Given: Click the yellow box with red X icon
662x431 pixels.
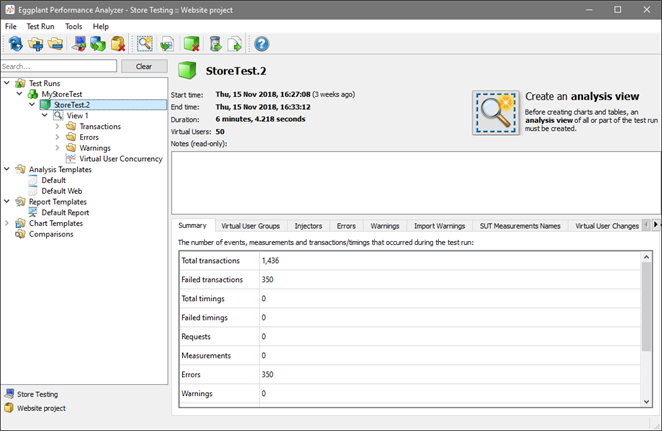Looking at the screenshot, I should [118, 44].
